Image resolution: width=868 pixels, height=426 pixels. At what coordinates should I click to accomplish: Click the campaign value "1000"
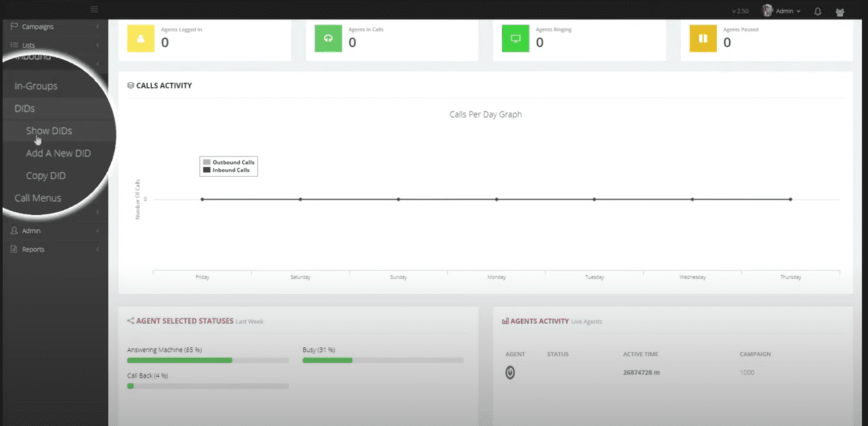[747, 372]
